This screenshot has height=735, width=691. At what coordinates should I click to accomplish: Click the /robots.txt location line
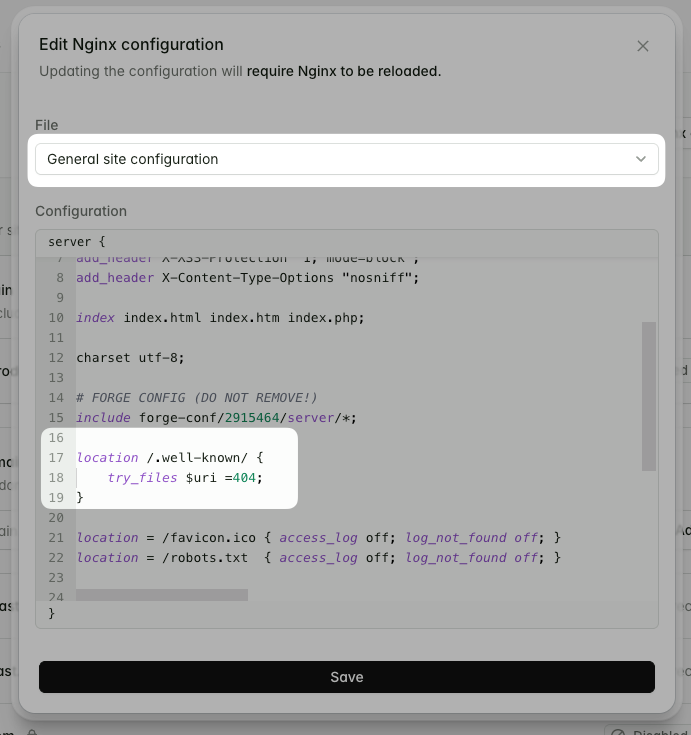[x=319, y=558]
